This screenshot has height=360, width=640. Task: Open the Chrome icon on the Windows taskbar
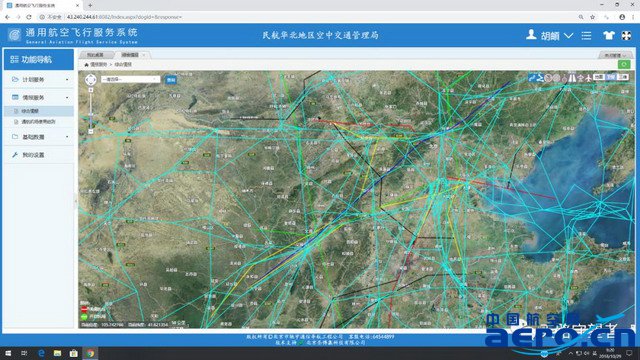point(90,353)
